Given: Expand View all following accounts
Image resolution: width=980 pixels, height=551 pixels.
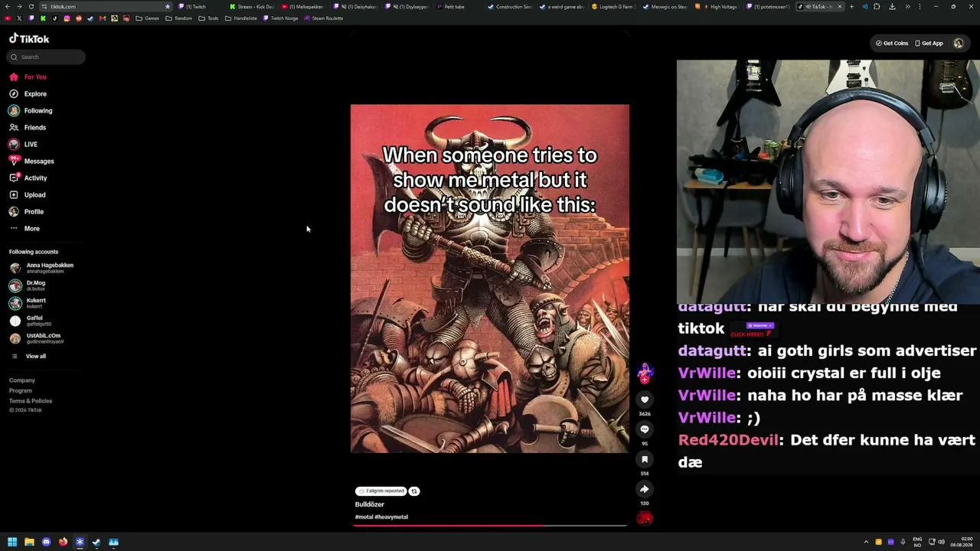Looking at the screenshot, I should point(28,357).
